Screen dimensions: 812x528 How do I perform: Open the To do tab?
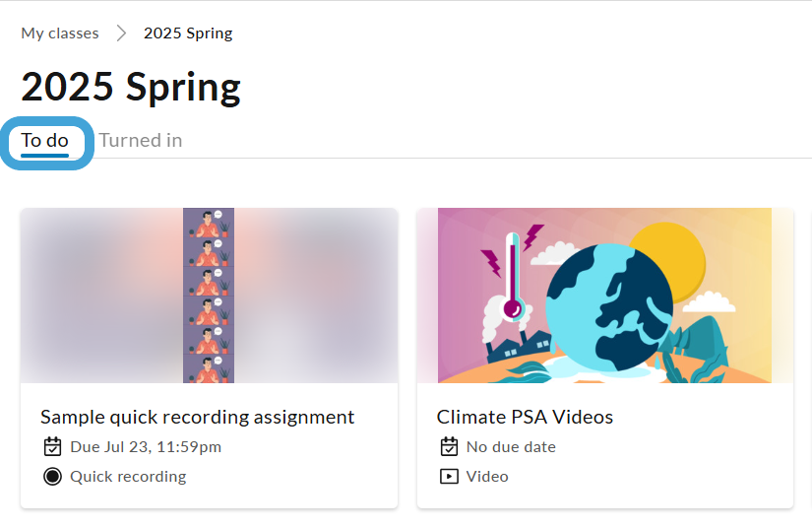point(44,141)
